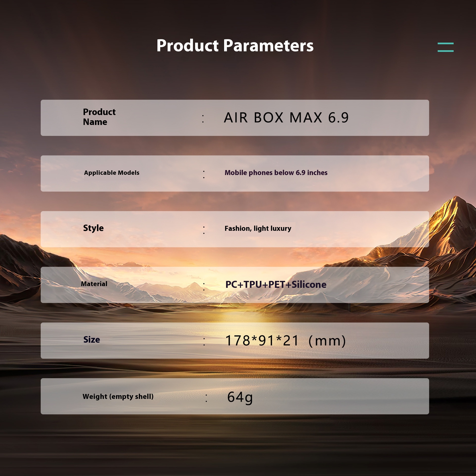Viewport: 476px width, 476px height.
Task: Click the colon in Size row
Action: pos(204,342)
